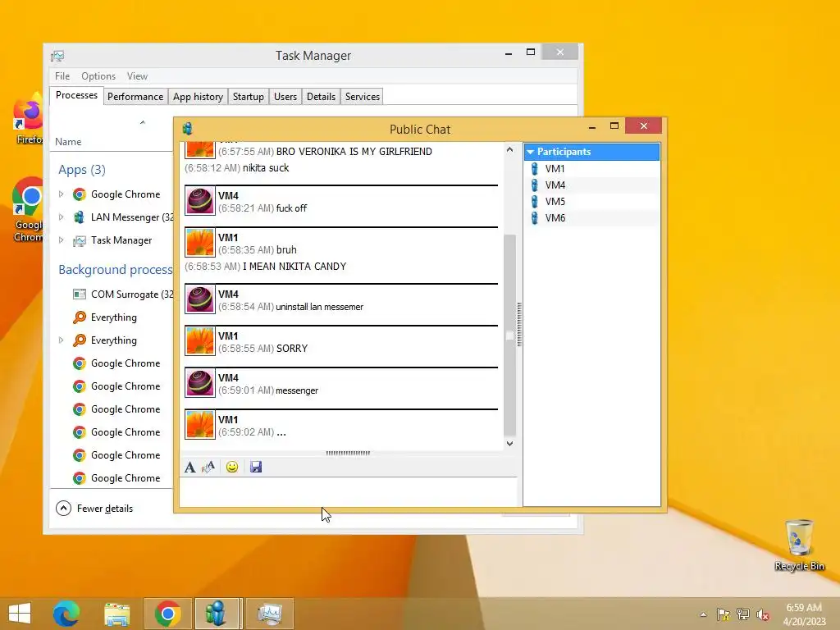840x630 pixels.
Task: Select LAN Messenger icon under Apps
Action: (80, 217)
